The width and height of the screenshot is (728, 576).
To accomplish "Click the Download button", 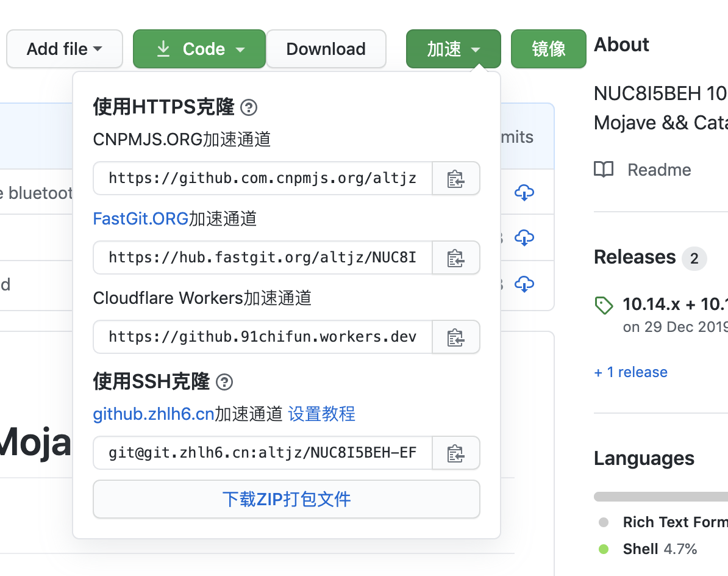I will click(326, 49).
